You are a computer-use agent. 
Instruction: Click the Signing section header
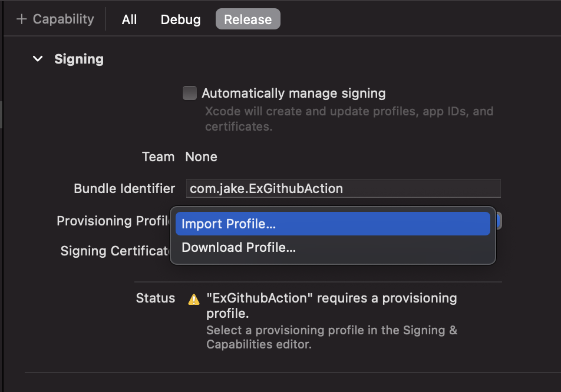tap(79, 59)
